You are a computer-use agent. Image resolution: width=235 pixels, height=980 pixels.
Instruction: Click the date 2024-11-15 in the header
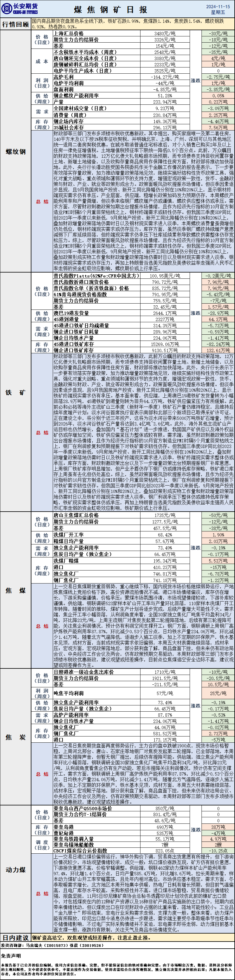pos(218,7)
